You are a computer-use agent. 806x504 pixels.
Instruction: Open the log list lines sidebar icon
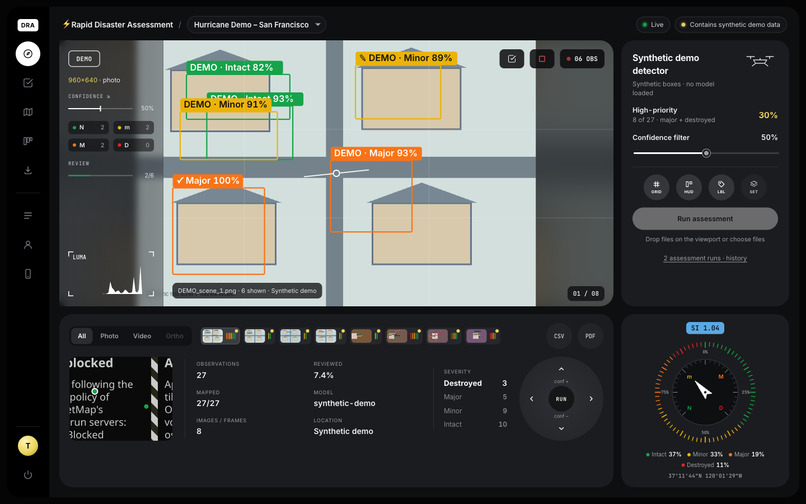28,215
